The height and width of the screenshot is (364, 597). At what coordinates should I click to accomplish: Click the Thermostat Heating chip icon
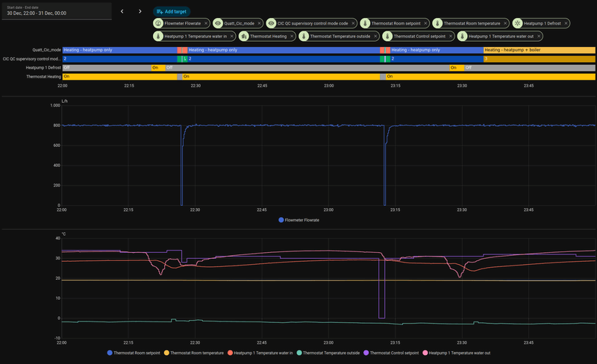click(x=244, y=36)
